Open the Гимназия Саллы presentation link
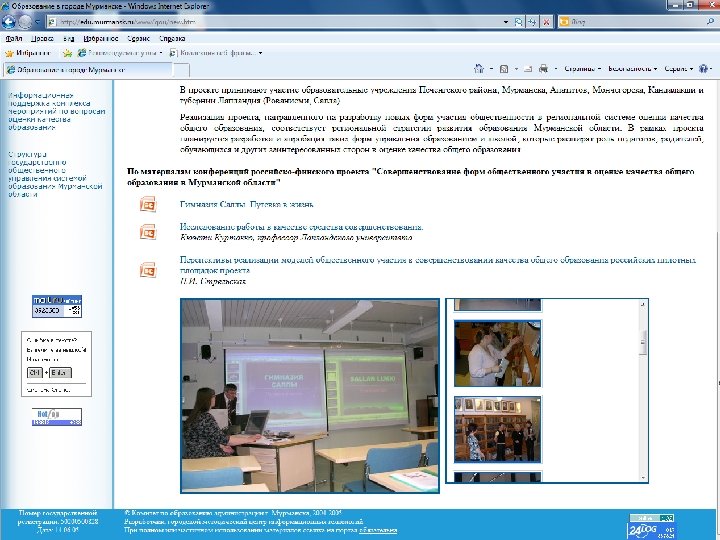Image resolution: width=720 pixels, height=540 pixels. (x=247, y=204)
